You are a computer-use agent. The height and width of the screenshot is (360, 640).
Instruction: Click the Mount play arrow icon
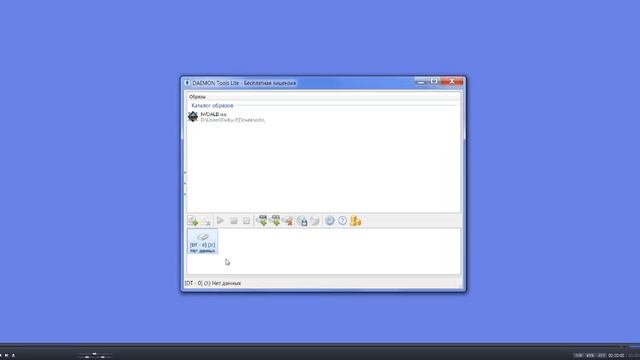point(220,221)
